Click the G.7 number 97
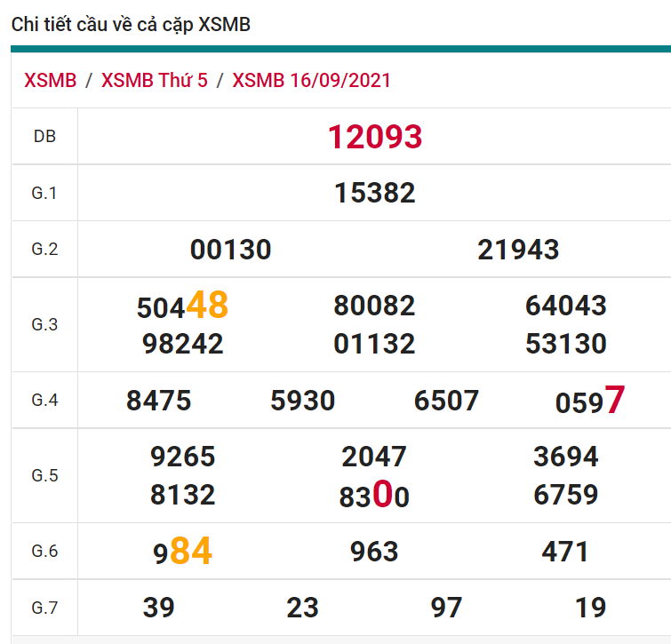 point(446,608)
